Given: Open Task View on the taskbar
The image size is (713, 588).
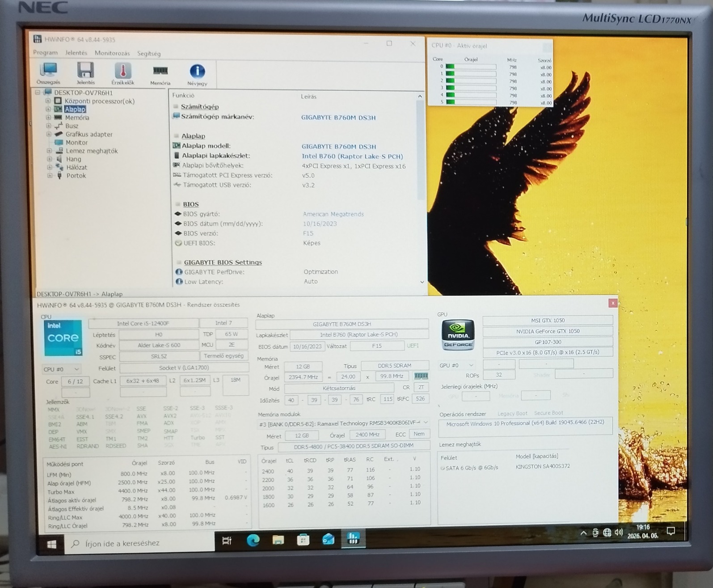Looking at the screenshot, I should (x=227, y=541).
